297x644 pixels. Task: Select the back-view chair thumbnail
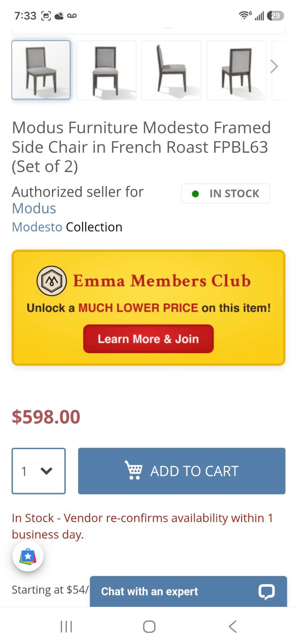236,70
